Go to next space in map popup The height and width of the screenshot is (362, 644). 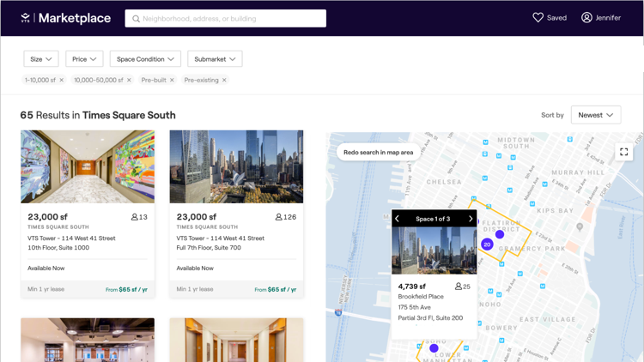pyautogui.click(x=471, y=219)
